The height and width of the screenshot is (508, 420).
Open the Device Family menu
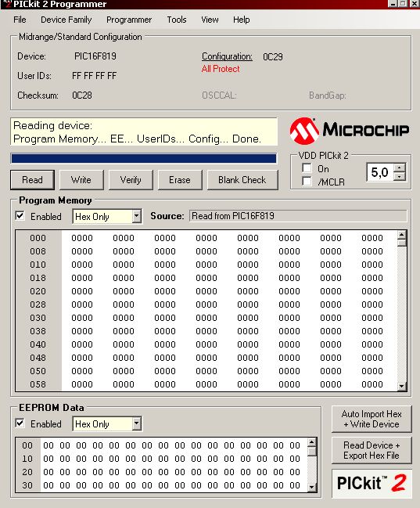pyautogui.click(x=66, y=20)
